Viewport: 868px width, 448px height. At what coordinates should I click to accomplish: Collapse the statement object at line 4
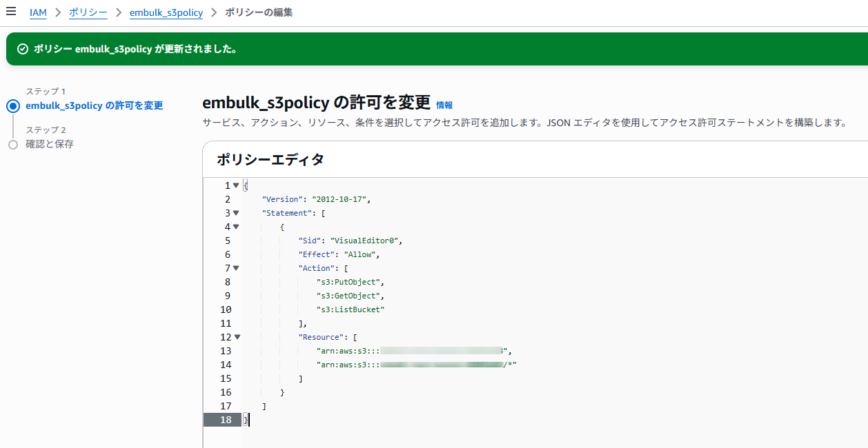coord(236,227)
